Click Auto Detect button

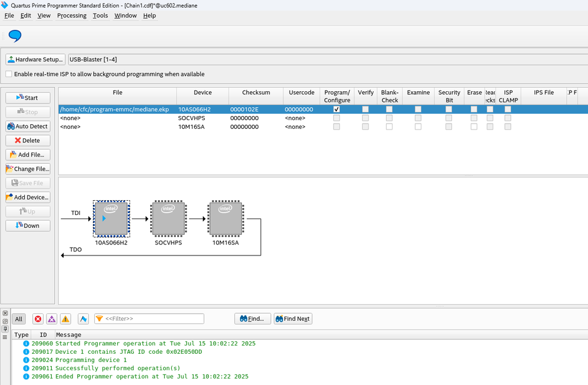pyautogui.click(x=28, y=127)
